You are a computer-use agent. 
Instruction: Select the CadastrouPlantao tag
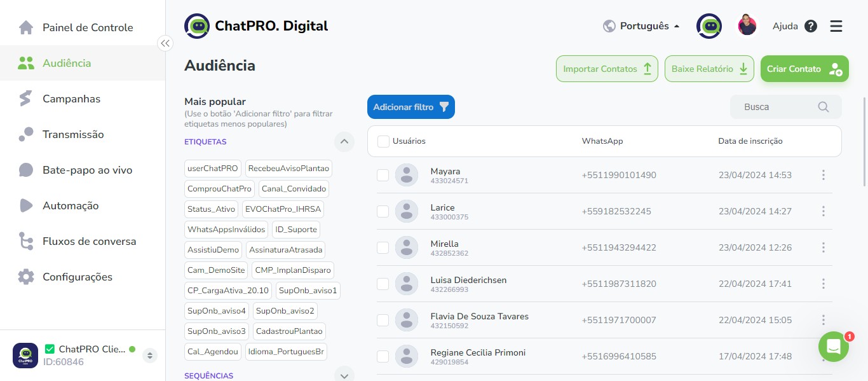289,331
